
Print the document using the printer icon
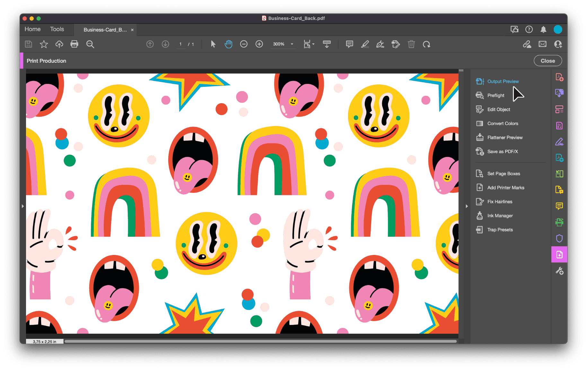pos(75,44)
